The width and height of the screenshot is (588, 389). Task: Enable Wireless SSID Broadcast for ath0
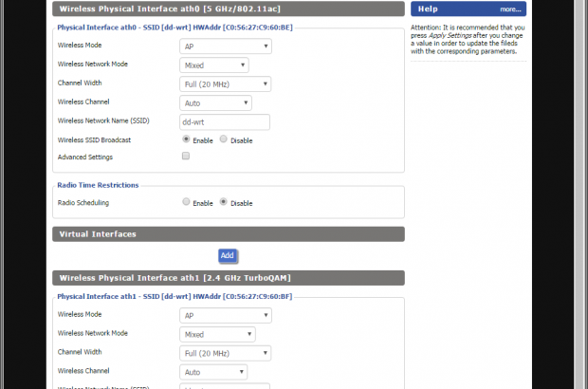187,139
